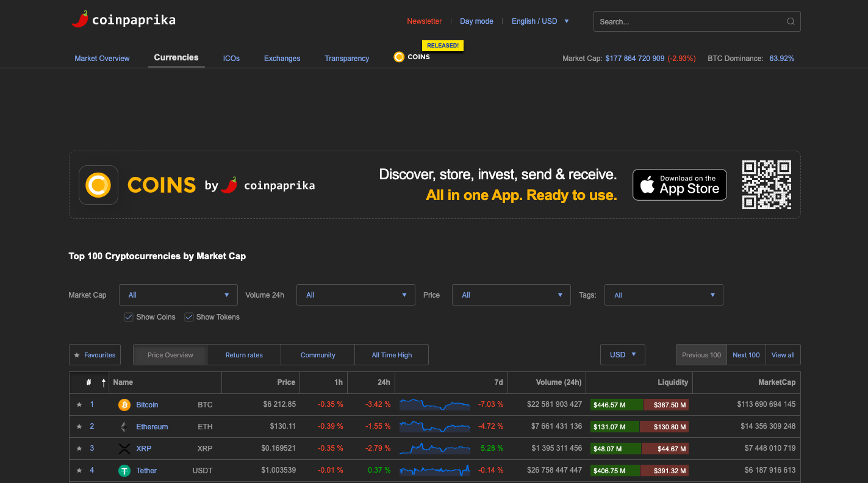Click the Bitcoin liquidity bar

click(x=639, y=405)
